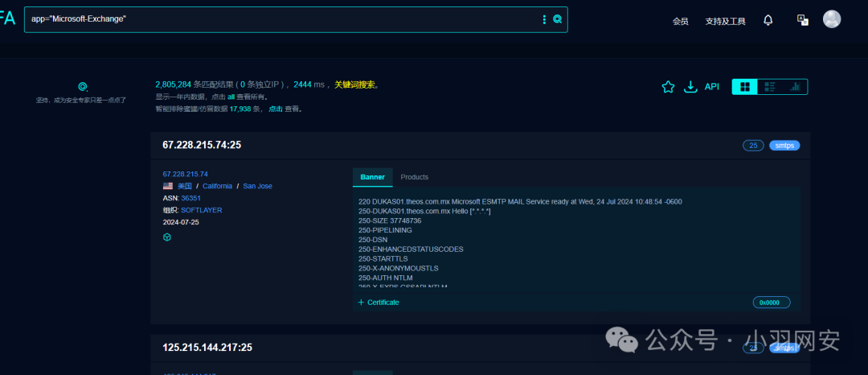Image resolution: width=868 pixels, height=375 pixels.
Task: Click ASN number 36351
Action: click(191, 198)
